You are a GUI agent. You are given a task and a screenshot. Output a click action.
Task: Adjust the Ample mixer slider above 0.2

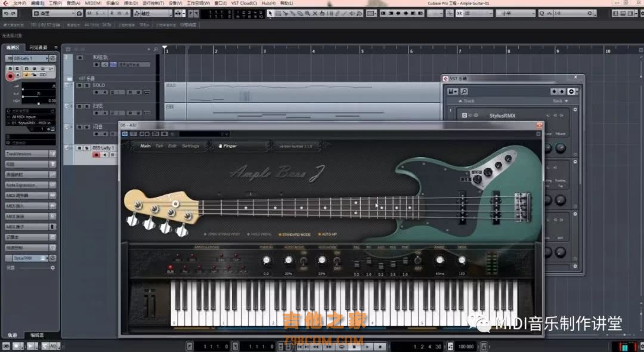[x=380, y=264]
